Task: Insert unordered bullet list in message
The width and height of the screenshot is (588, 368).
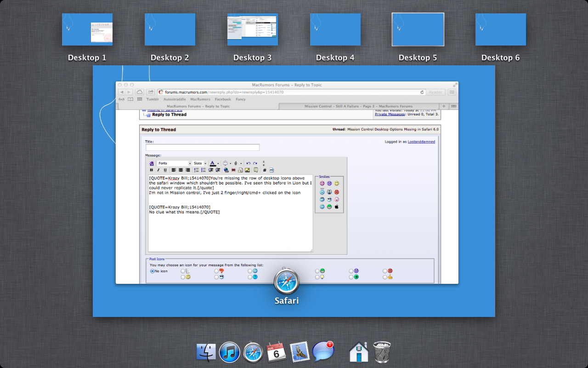Action: 203,170
